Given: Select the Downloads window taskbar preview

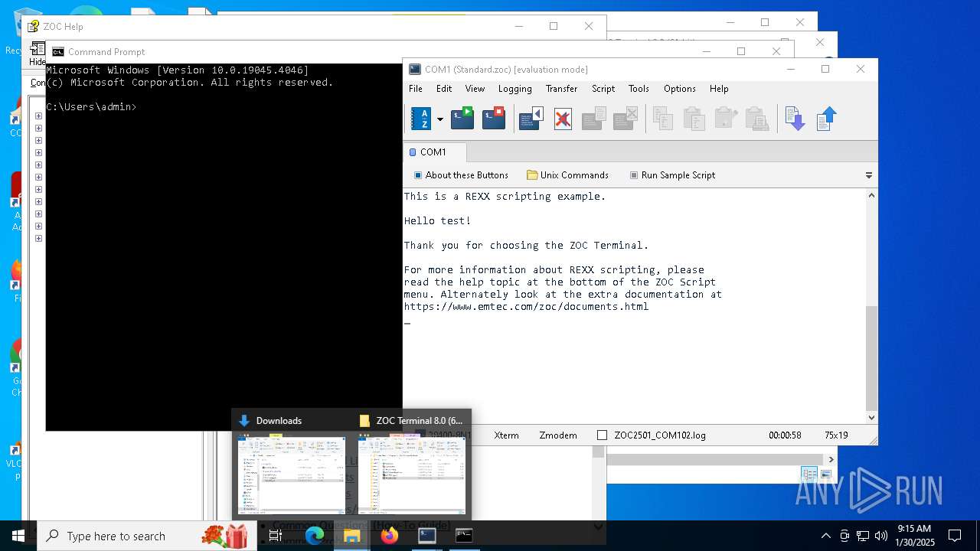Looking at the screenshot, I should click(x=292, y=464).
